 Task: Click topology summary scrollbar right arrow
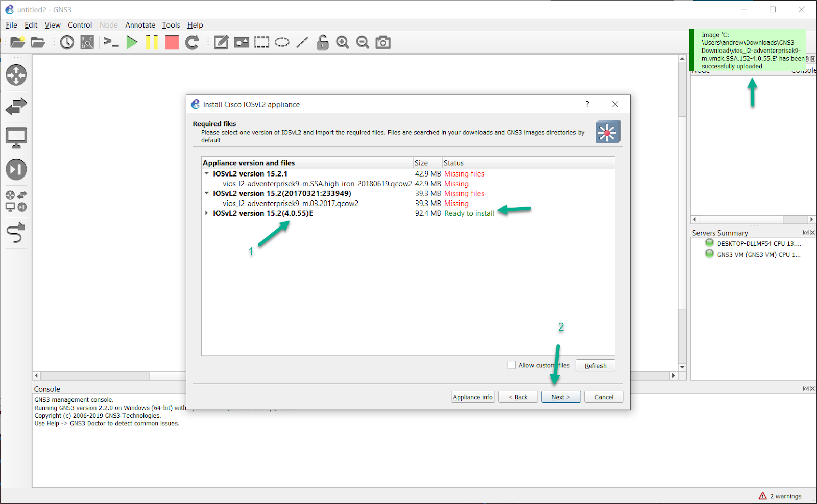pos(811,219)
